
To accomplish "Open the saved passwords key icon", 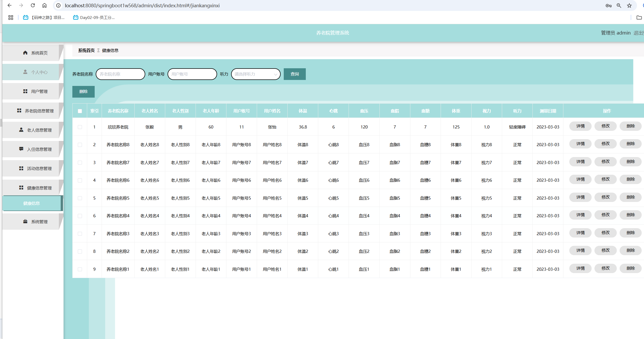I will point(608,5).
